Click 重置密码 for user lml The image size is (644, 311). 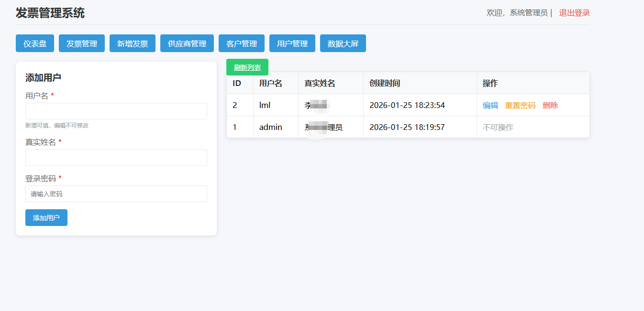(520, 105)
